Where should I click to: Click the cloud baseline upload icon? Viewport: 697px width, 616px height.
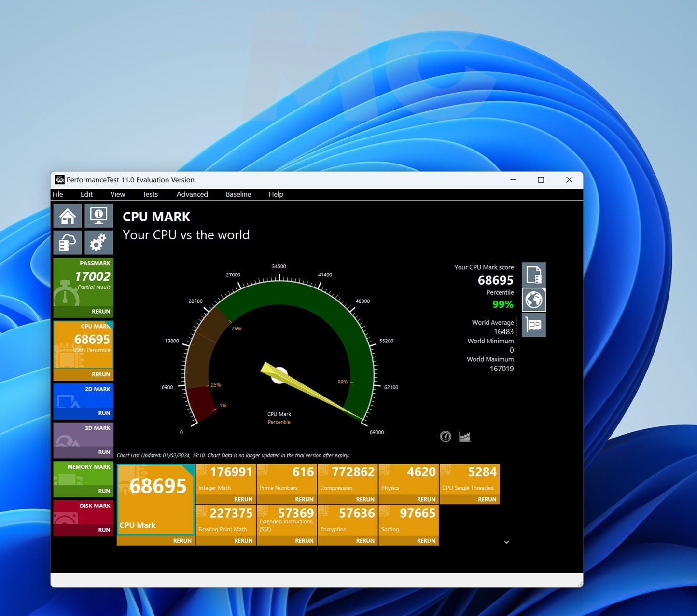[x=68, y=243]
